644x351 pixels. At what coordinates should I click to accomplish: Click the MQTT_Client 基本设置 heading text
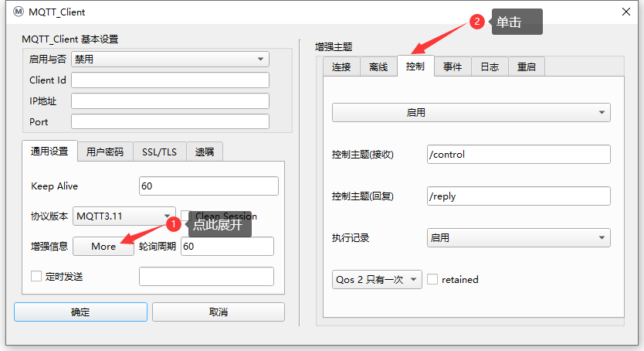[69, 39]
